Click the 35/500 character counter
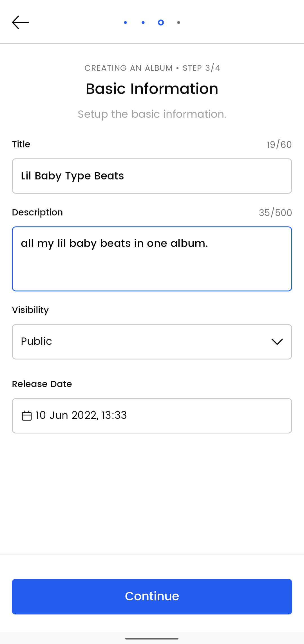The height and width of the screenshot is (644, 304). 275,212
